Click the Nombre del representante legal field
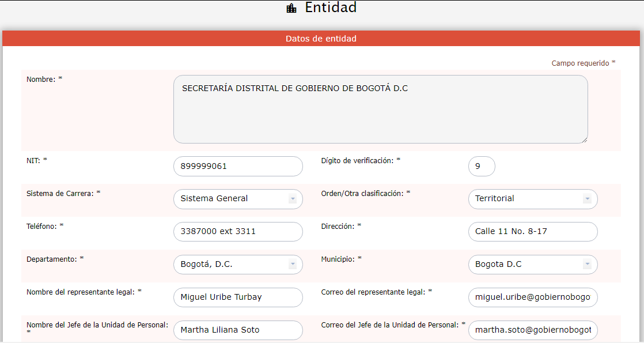The width and height of the screenshot is (644, 343). pyautogui.click(x=237, y=297)
